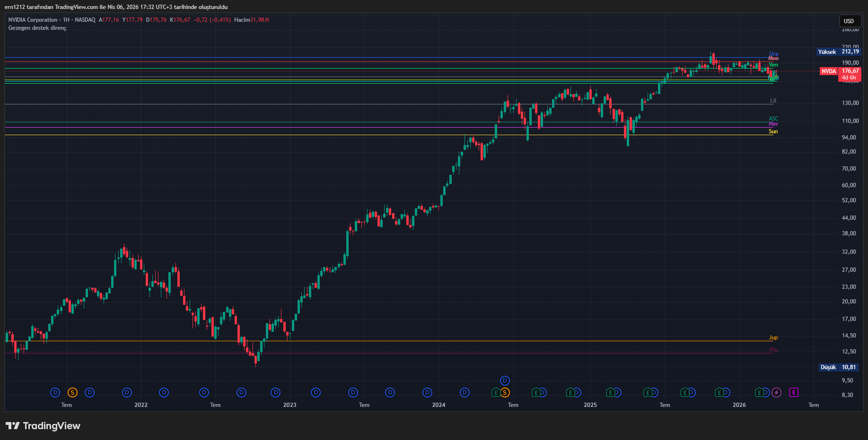Click the TradingView logo

pyautogui.click(x=43, y=426)
